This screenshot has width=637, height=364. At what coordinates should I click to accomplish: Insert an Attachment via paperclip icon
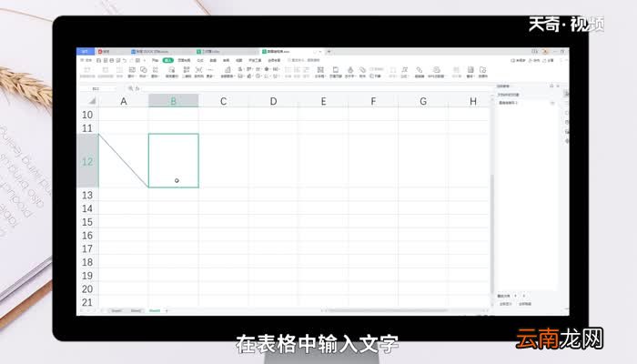362,72
